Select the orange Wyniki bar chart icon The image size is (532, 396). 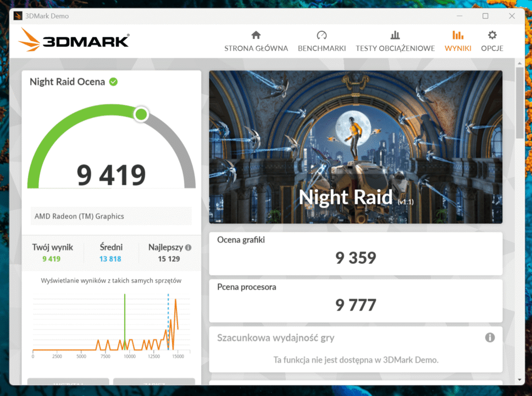[458, 34]
